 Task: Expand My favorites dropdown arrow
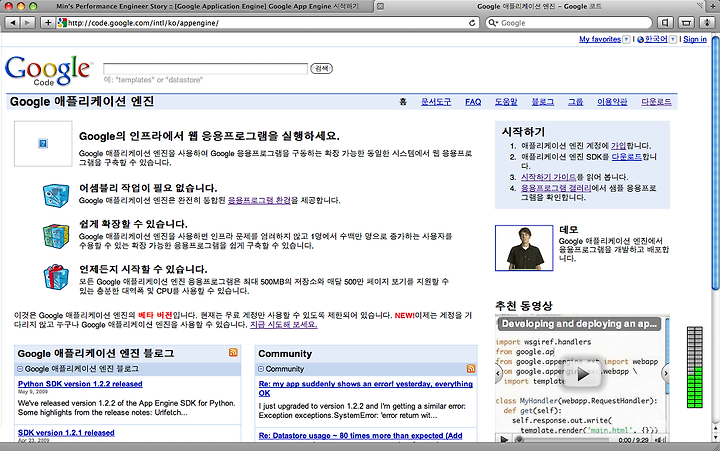tap(626, 39)
